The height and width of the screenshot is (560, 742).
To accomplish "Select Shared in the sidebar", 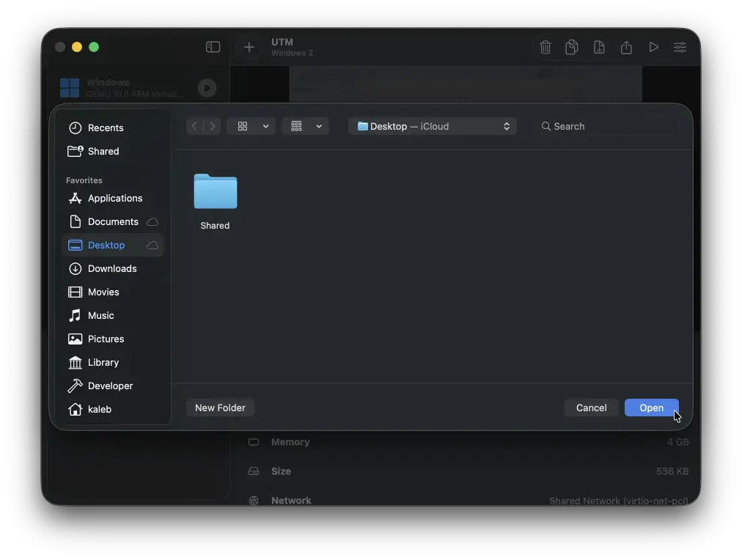I will tap(113, 151).
